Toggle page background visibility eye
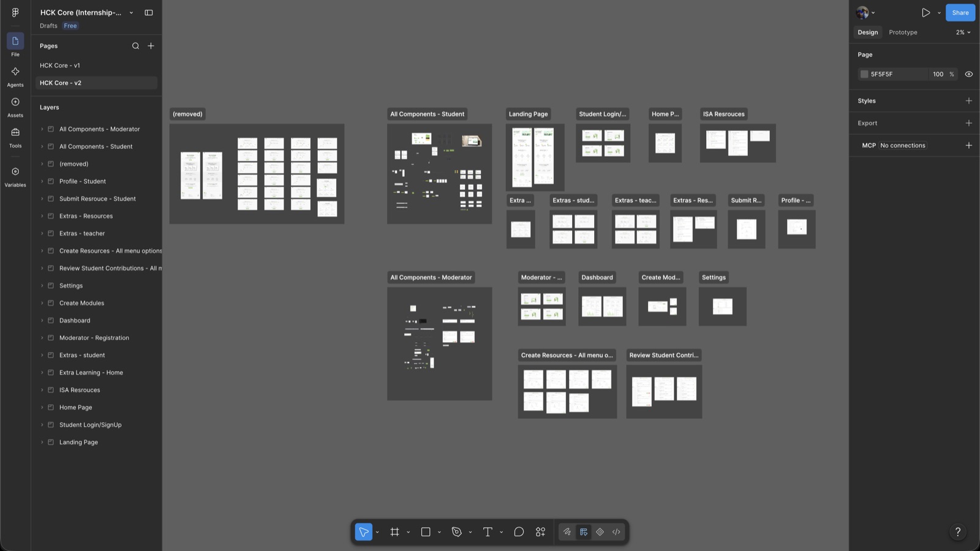 click(x=968, y=74)
